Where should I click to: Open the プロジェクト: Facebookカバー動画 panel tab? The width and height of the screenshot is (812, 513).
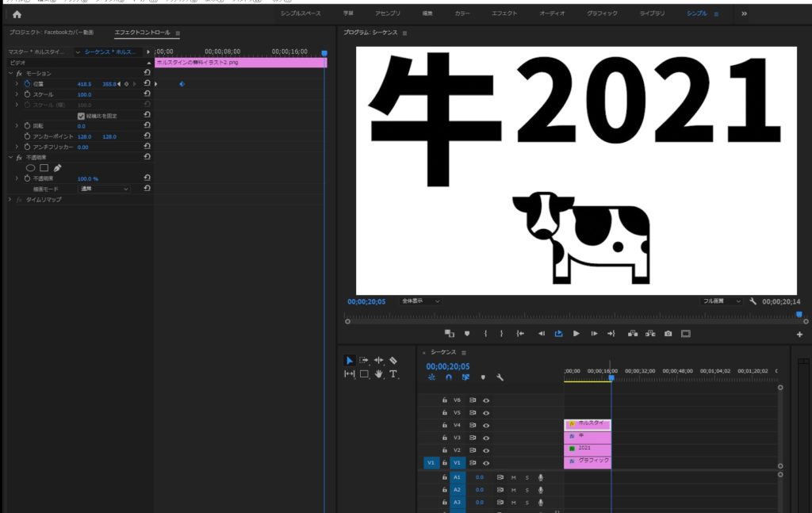[51, 33]
